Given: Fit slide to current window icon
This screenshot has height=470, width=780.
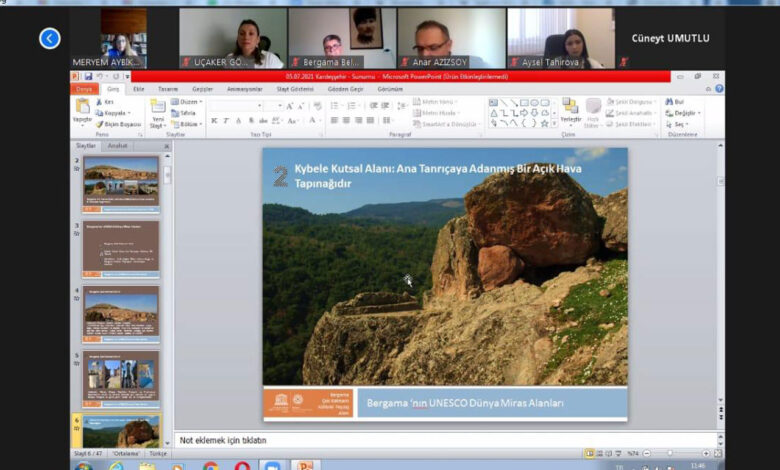Looking at the screenshot, I should point(718,453).
